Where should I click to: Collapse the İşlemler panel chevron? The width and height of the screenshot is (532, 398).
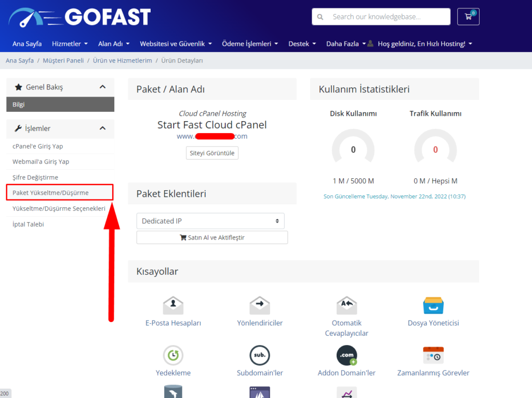pos(102,128)
